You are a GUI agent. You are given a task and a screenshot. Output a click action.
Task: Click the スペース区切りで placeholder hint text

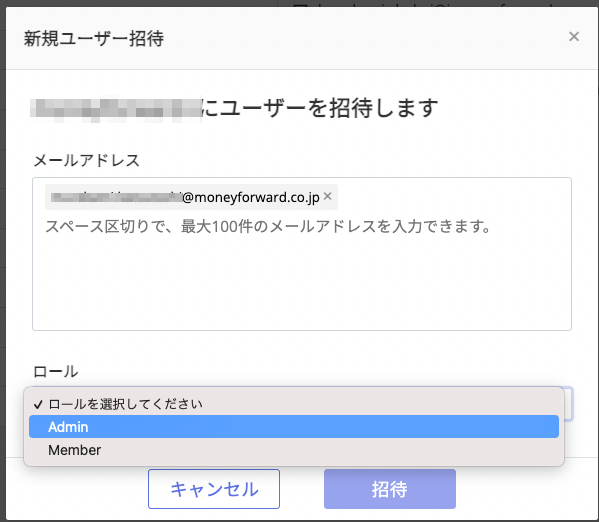[x=267, y=226]
